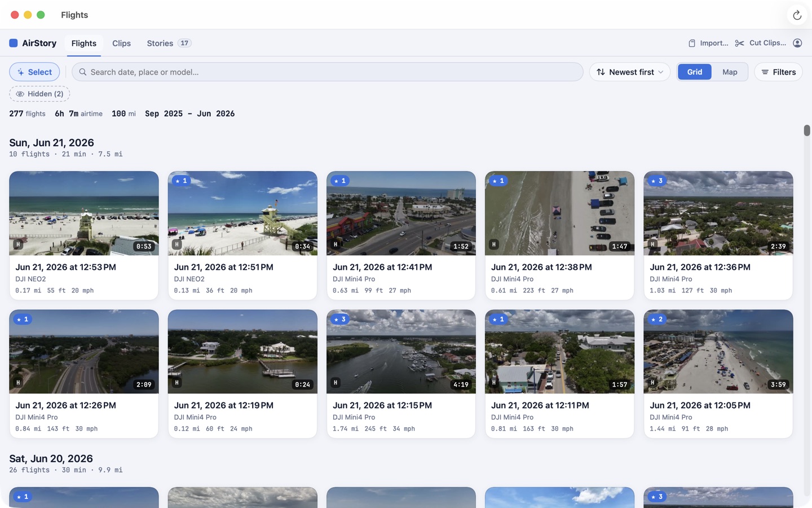This screenshot has height=508, width=812.
Task: Click the 3:59 duration badge
Action: (x=778, y=384)
